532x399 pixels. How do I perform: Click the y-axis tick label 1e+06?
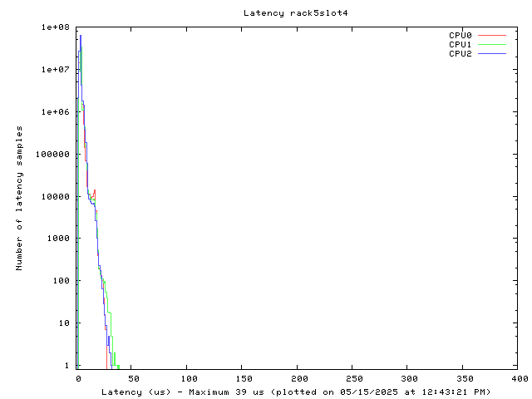(56, 112)
